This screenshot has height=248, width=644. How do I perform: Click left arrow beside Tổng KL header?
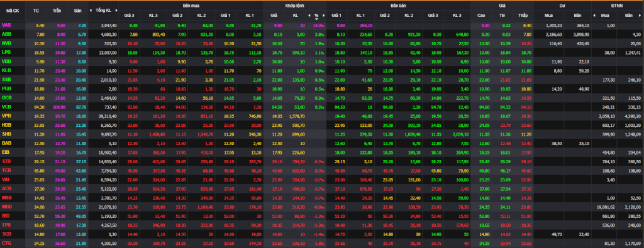click(92, 10)
